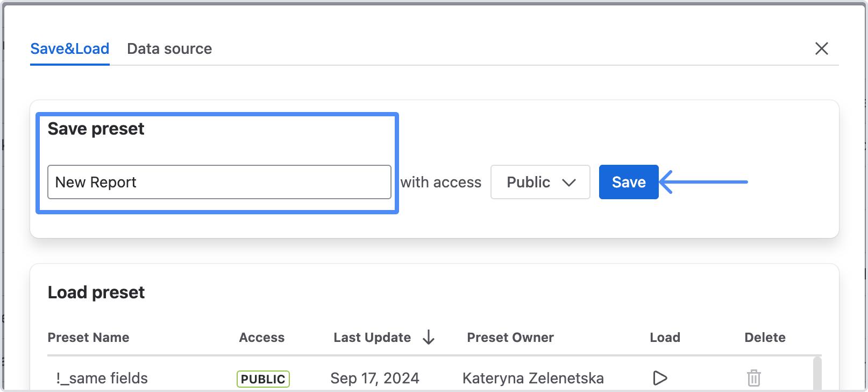Open the Public access dropdown
The width and height of the screenshot is (868, 392).
click(540, 182)
